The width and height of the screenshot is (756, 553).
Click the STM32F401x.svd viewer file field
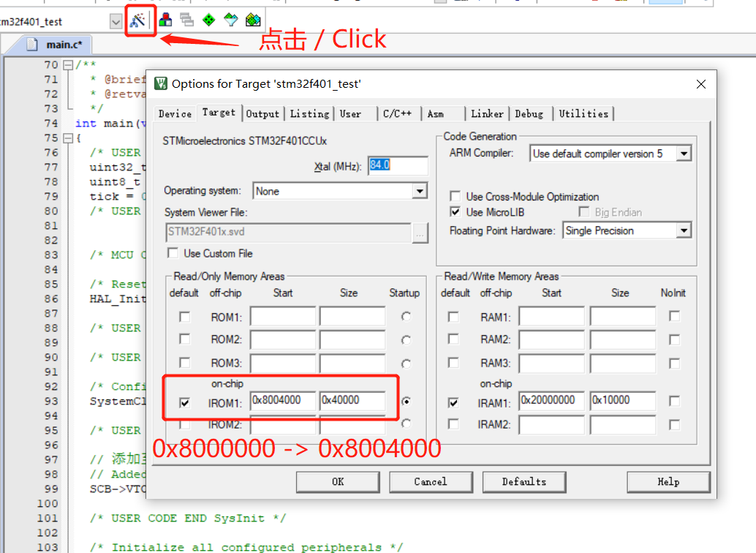(288, 232)
